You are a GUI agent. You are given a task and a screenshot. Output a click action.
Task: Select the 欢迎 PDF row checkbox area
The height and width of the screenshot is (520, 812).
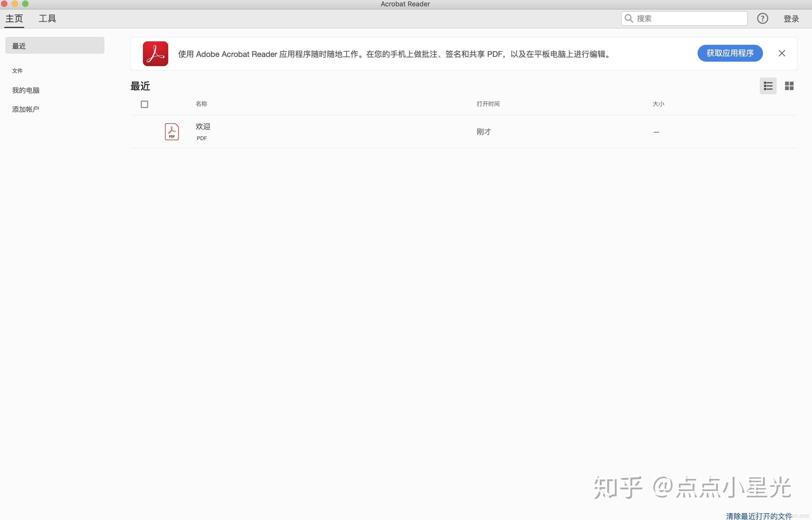click(x=144, y=131)
